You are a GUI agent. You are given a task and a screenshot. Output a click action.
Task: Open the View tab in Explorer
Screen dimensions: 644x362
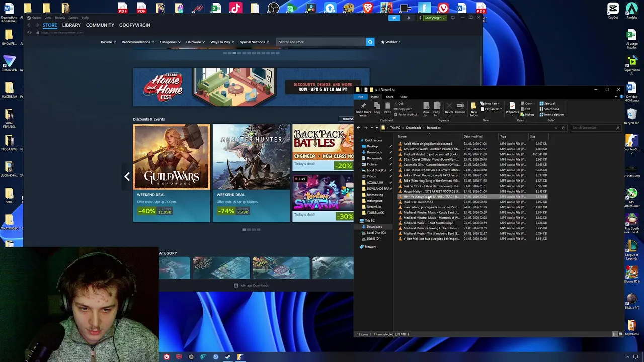coord(404,97)
